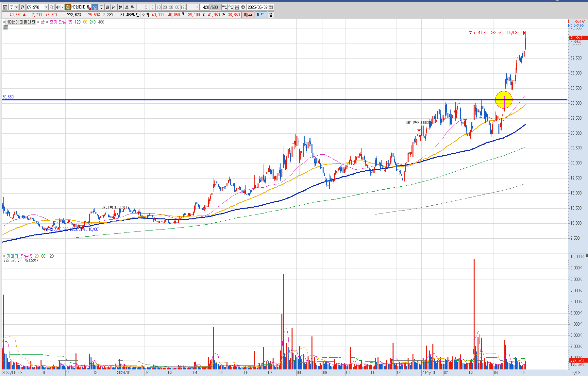Switch to the 분 minute chart period
Image resolution: width=588 pixels, height=376 pixels.
click(120, 7)
